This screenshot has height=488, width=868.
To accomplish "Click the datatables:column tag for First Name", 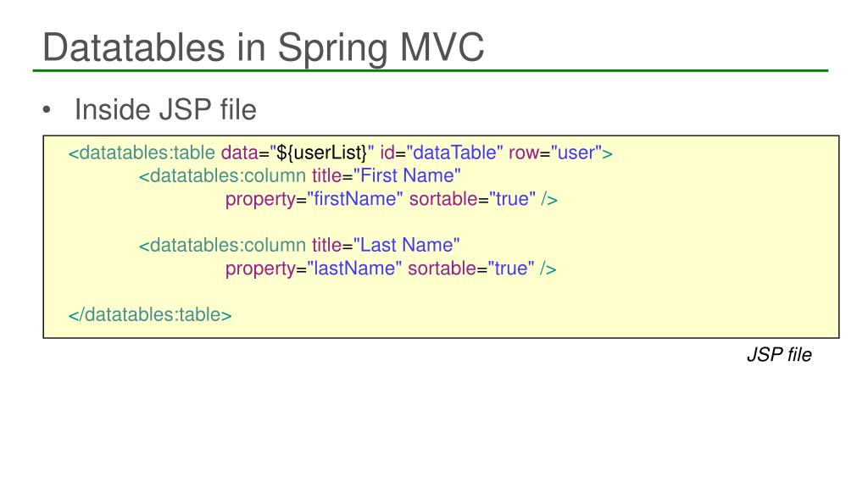I will (x=222, y=176).
